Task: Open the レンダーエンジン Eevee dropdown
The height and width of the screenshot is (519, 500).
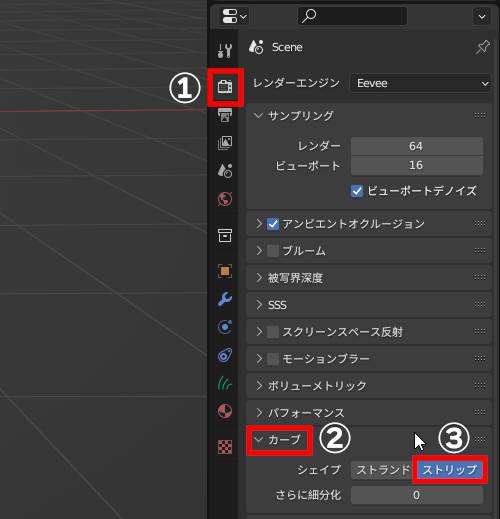Action: coord(421,83)
